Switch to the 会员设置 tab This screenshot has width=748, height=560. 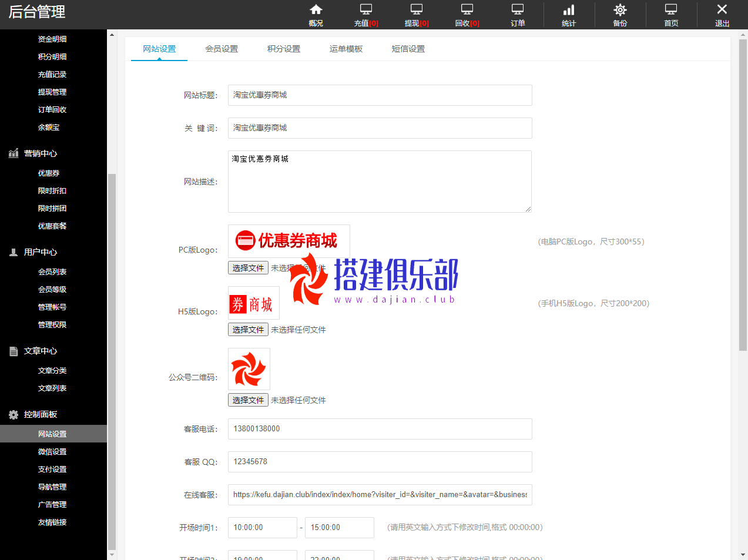(222, 49)
